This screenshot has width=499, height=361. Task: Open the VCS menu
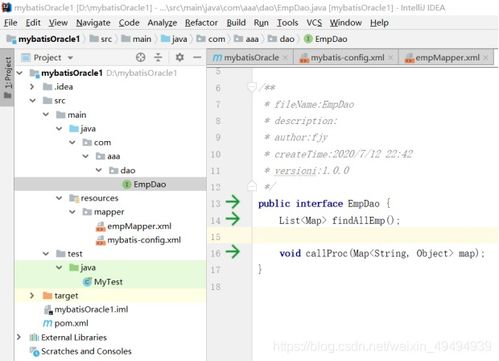(314, 23)
